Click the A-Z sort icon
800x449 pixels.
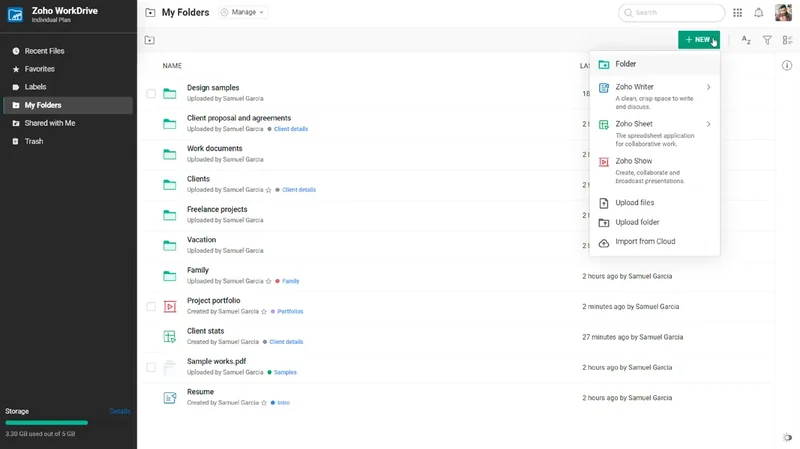[x=746, y=40]
